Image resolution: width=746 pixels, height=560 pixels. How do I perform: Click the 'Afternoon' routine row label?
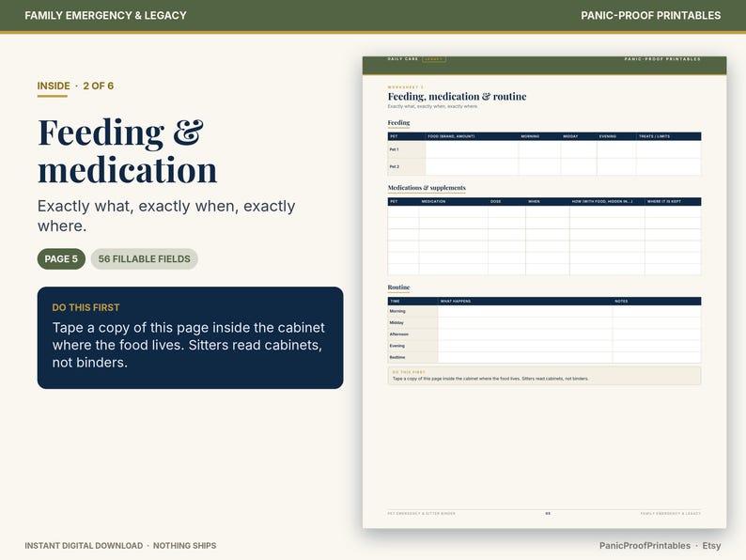point(398,334)
